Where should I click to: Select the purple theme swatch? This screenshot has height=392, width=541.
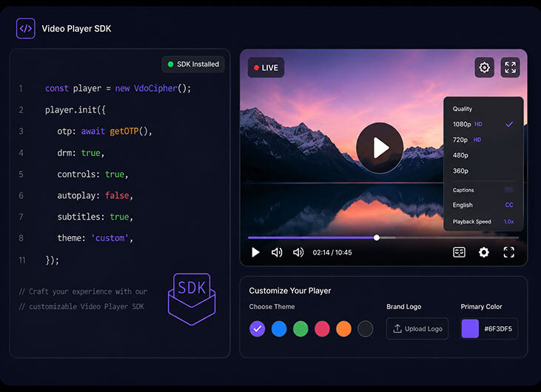(x=258, y=328)
